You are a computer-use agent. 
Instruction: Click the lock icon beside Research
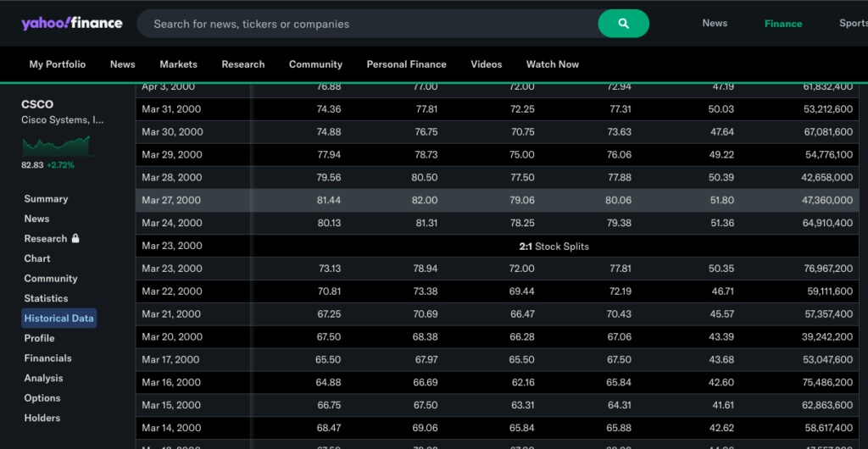click(x=75, y=239)
